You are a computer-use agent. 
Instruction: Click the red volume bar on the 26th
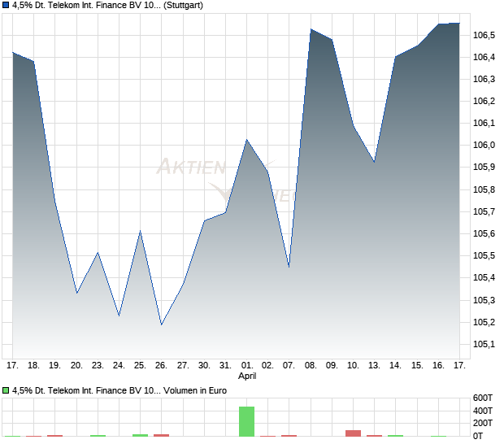(161, 435)
